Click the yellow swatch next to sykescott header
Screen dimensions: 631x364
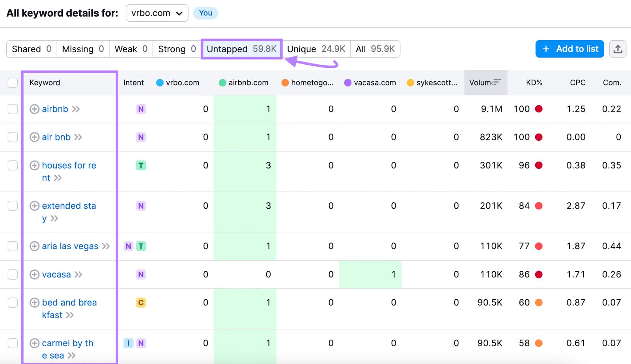click(x=410, y=82)
